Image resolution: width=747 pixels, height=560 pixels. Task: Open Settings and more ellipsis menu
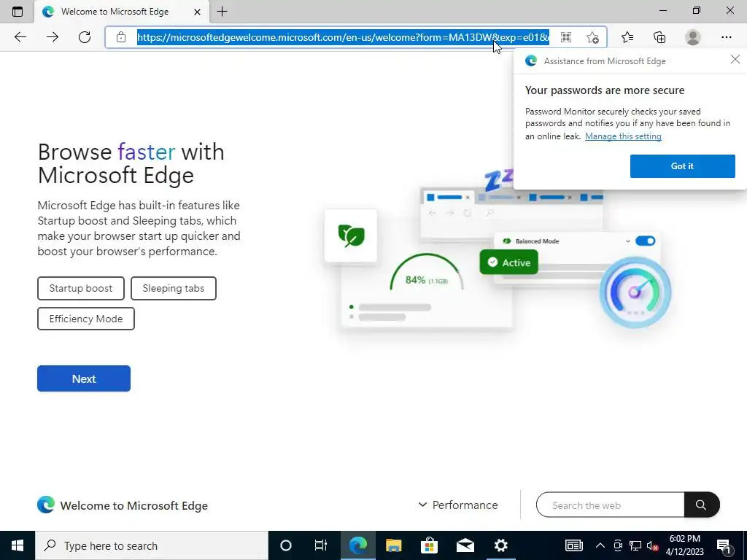click(726, 37)
